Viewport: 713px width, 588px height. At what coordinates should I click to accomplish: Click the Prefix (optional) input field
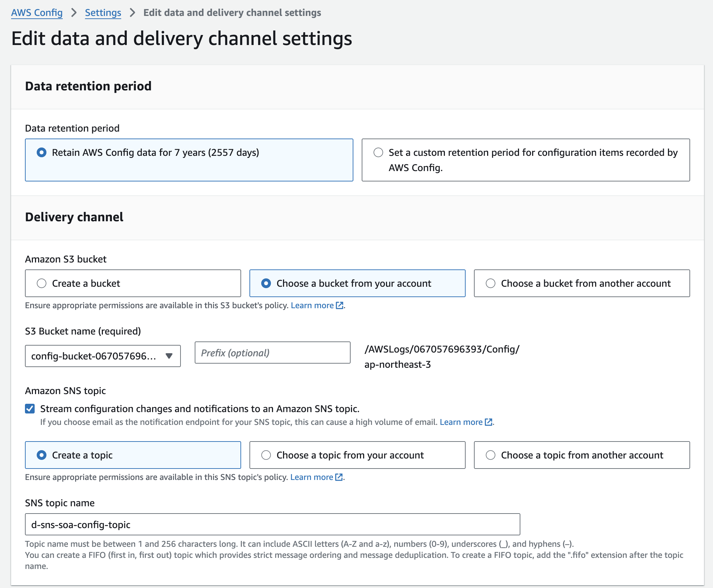(x=272, y=353)
